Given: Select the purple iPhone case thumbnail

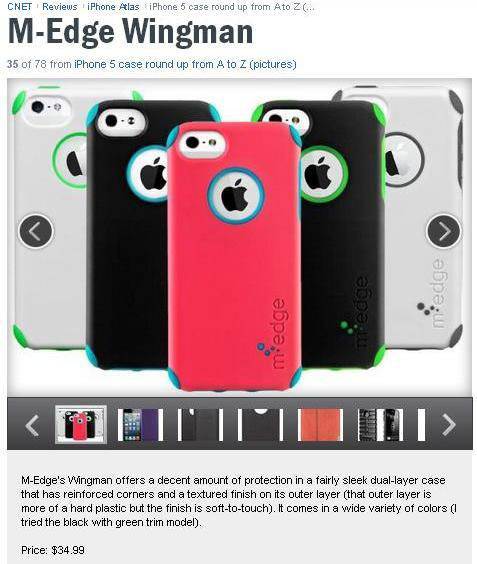Looking at the screenshot, I should tap(141, 425).
